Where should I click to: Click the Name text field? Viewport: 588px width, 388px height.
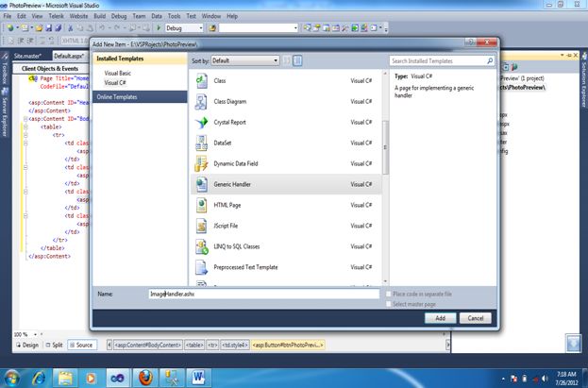pos(264,294)
